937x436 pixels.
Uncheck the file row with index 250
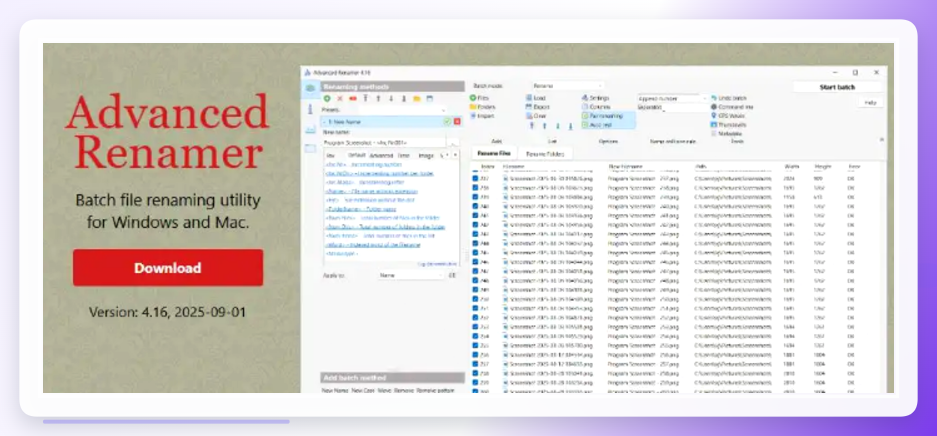[x=476, y=299]
